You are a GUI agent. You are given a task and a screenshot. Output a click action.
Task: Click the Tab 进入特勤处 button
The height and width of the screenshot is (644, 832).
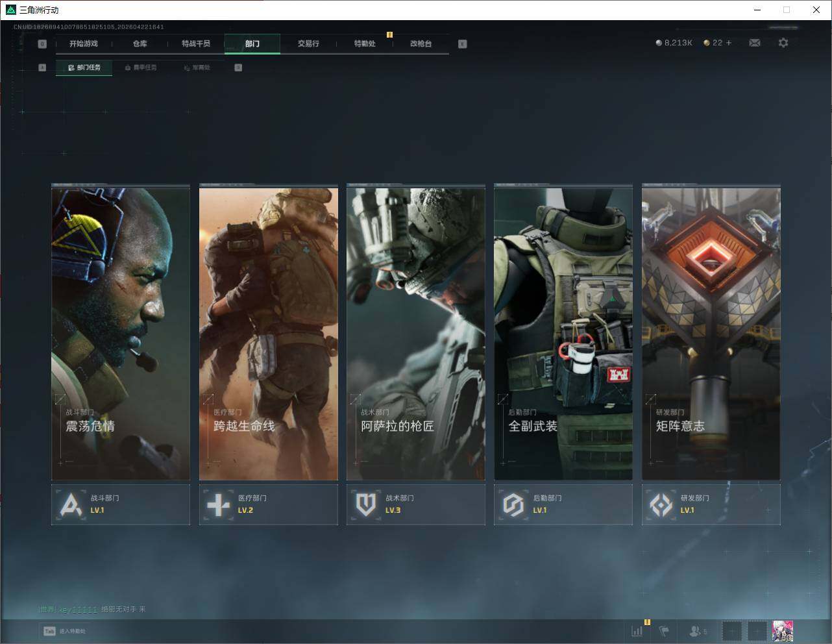(64, 631)
